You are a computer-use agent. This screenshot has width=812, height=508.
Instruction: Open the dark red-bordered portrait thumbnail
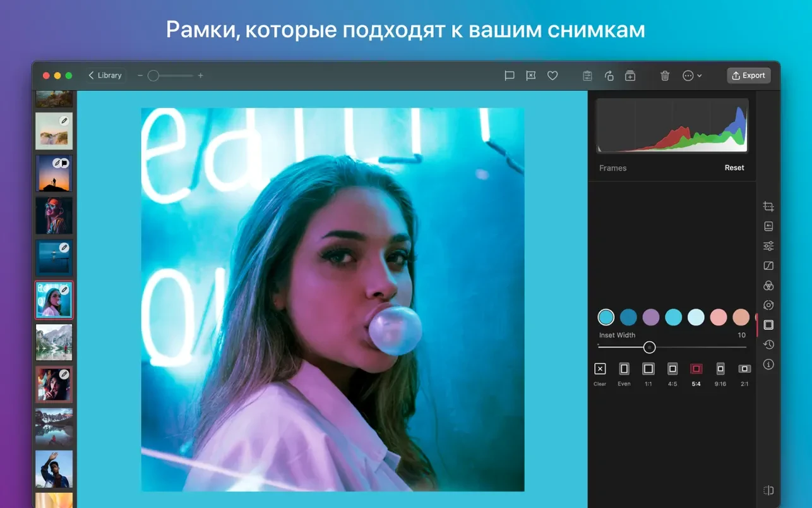point(54,384)
